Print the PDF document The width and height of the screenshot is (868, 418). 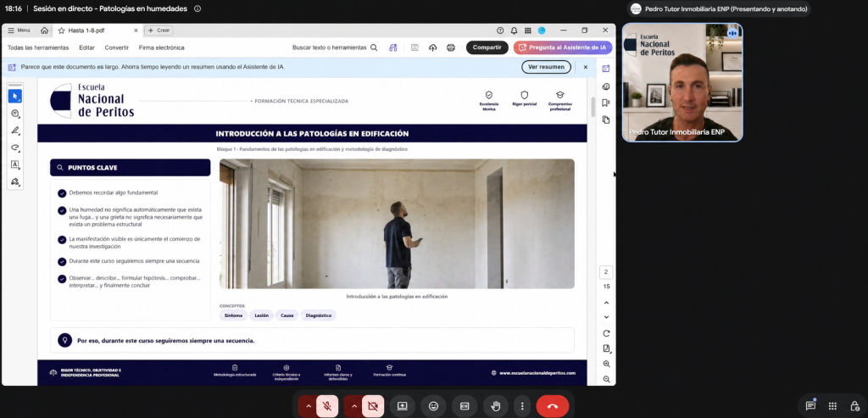451,47
